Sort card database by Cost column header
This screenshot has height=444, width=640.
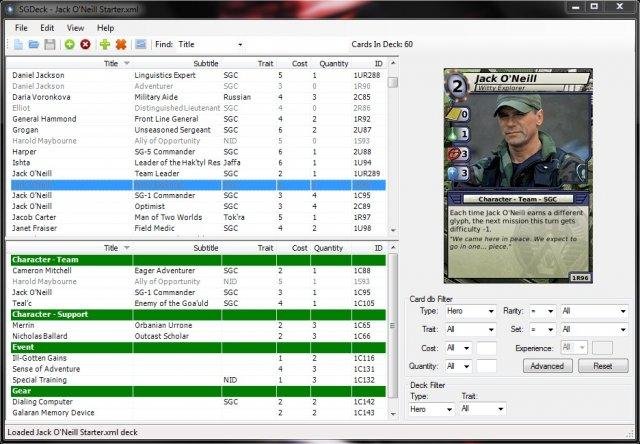(293, 64)
